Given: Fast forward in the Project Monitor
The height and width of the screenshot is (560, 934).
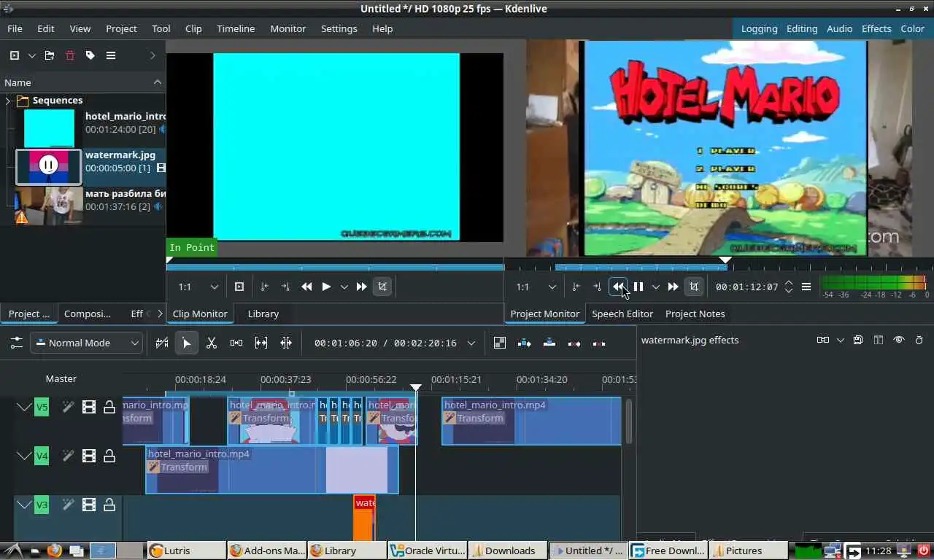Looking at the screenshot, I should (x=673, y=287).
